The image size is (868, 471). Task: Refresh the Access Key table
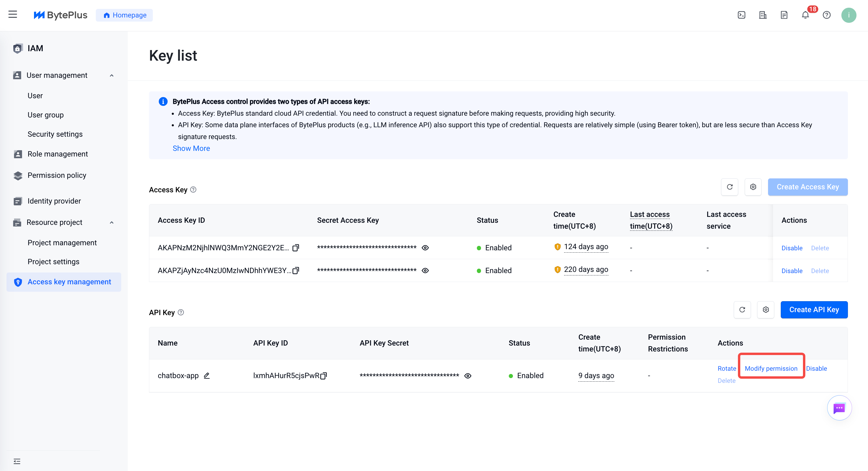point(730,187)
